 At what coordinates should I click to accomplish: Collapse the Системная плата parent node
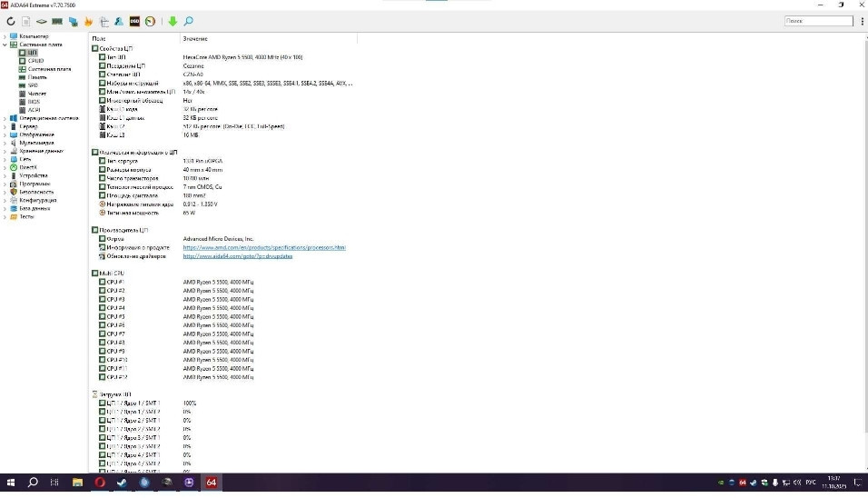click(x=5, y=45)
